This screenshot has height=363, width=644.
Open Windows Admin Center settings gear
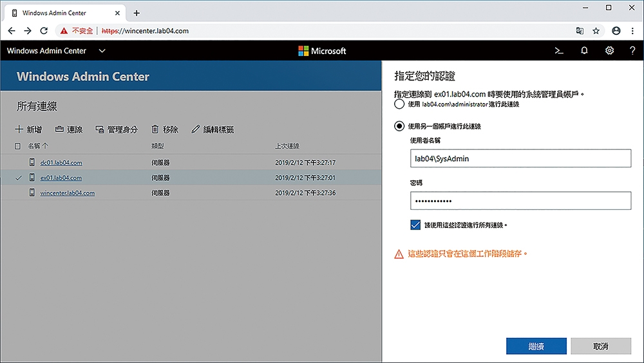(609, 50)
